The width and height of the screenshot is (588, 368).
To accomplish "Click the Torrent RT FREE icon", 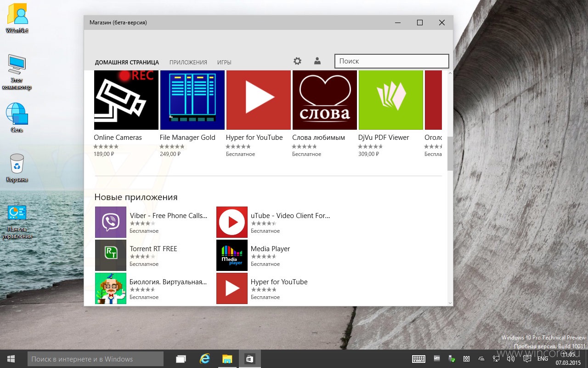I will (111, 255).
